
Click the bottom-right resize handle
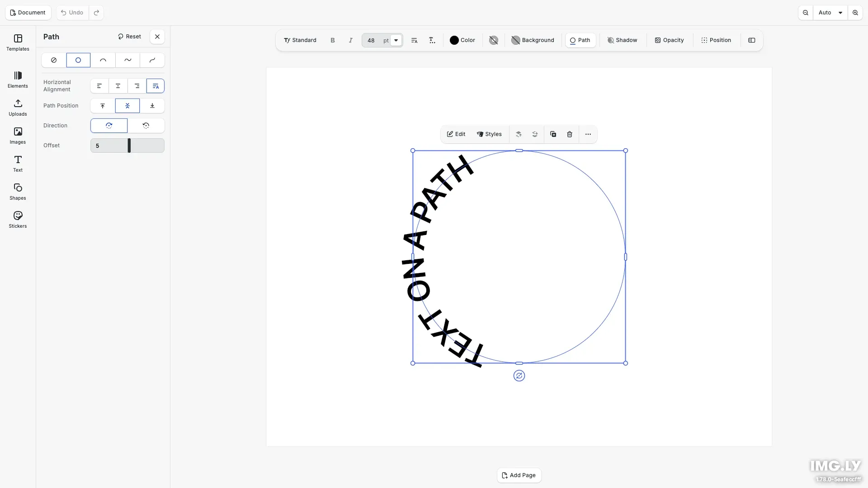[x=626, y=363]
